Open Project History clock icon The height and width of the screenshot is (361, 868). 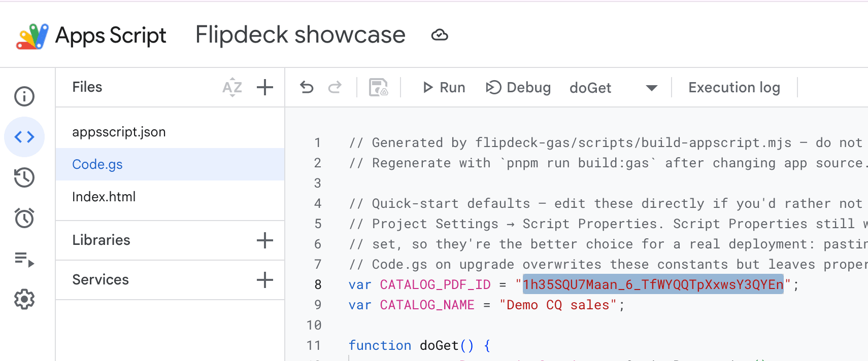pyautogui.click(x=24, y=177)
